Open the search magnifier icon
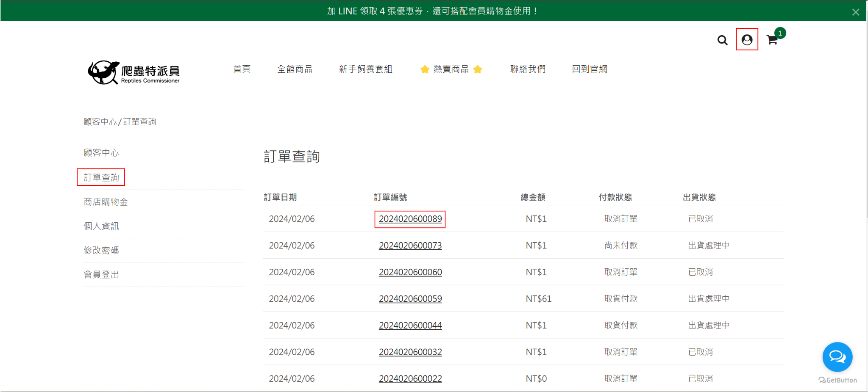The width and height of the screenshot is (868, 392). [722, 40]
